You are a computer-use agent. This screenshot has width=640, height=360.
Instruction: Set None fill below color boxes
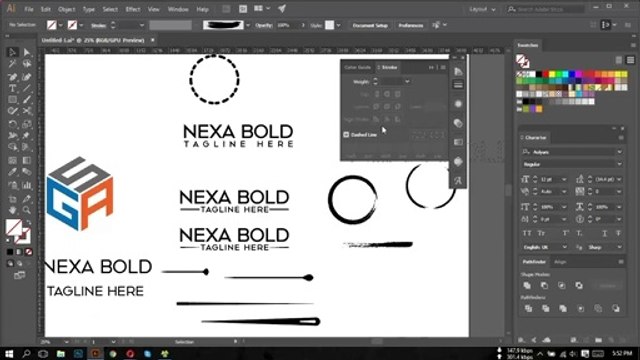[29, 252]
